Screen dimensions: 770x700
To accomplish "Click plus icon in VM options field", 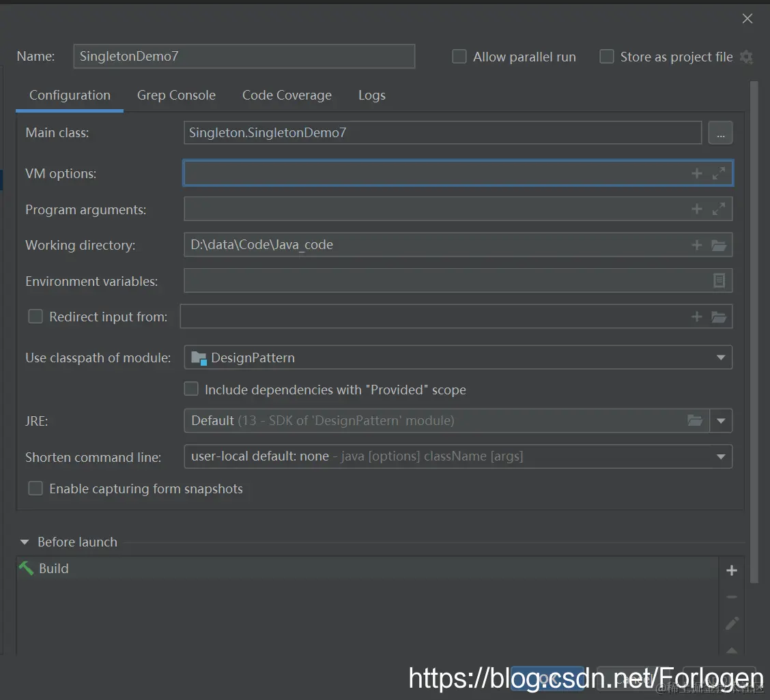I will click(696, 173).
